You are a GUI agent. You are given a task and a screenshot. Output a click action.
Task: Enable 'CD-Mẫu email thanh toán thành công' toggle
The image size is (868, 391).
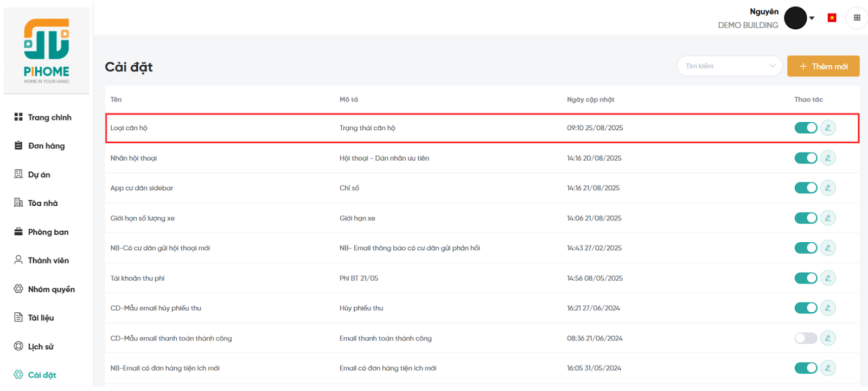point(806,338)
